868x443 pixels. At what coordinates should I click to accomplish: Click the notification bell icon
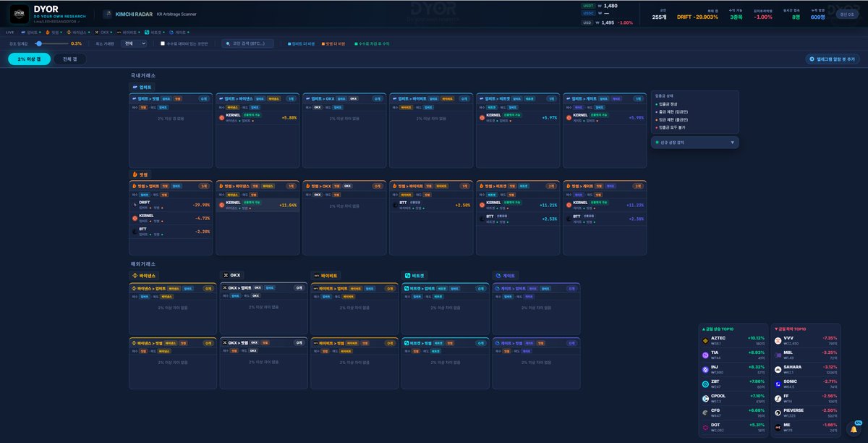[x=854, y=430]
